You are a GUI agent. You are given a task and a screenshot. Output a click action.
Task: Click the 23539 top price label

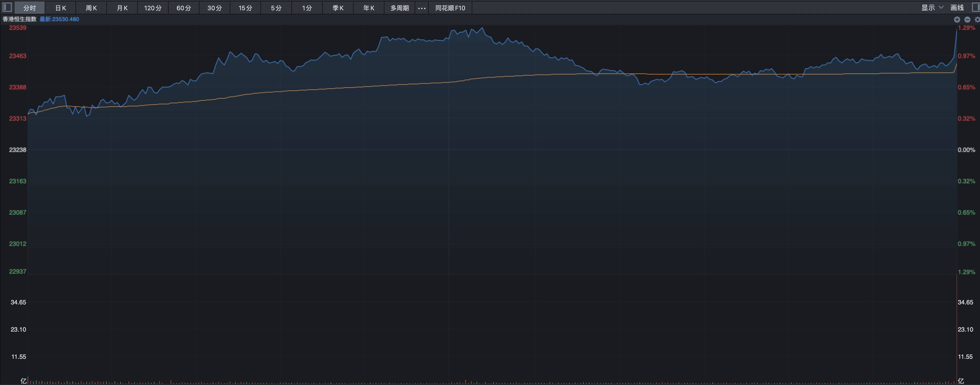click(x=18, y=28)
